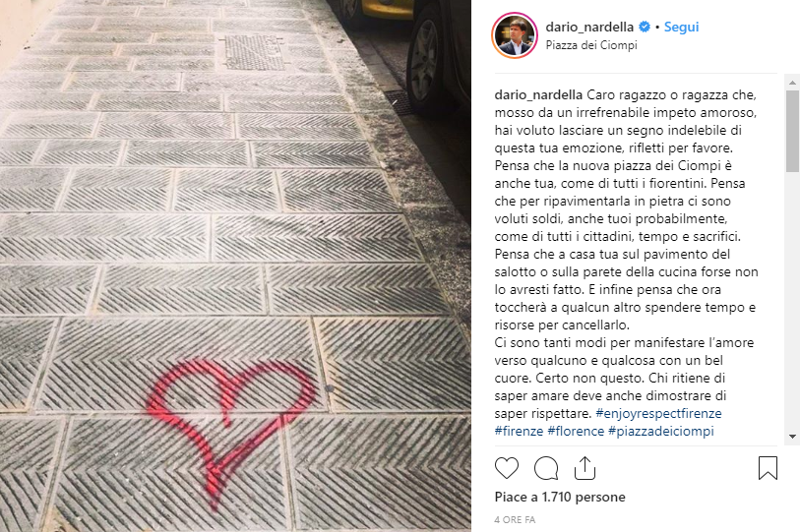
Task: Click the scrollbar down arrow
Action: [792, 437]
